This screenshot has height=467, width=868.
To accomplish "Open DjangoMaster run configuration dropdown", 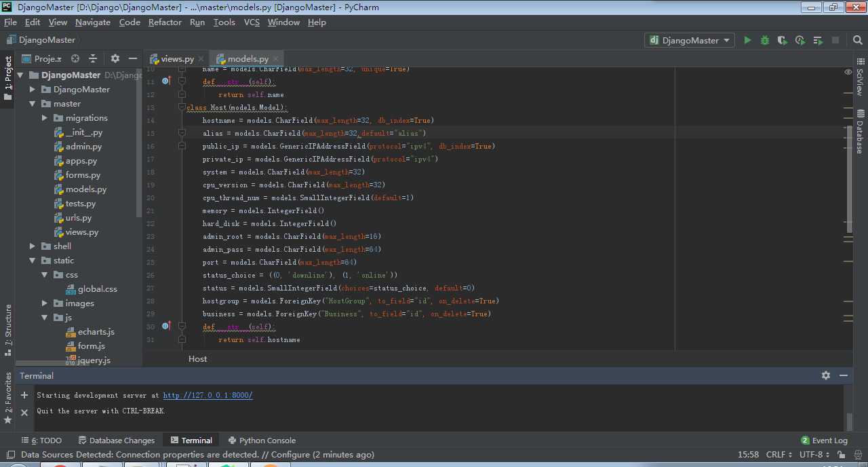I will click(x=690, y=41).
